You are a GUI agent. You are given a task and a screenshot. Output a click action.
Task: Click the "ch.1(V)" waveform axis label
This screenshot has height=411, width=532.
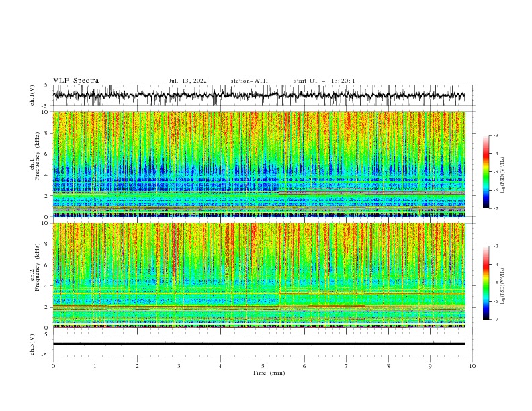32,95
